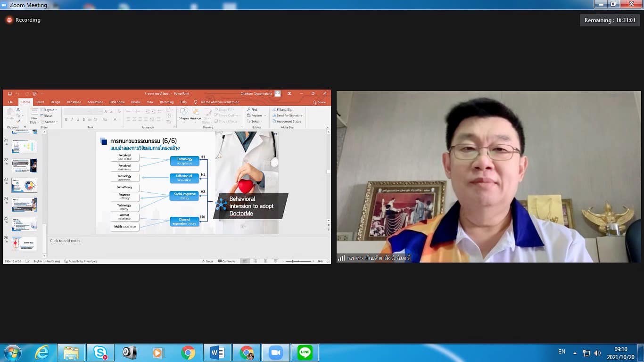644x362 pixels.
Task: Click Send for Signature
Action: pyautogui.click(x=289, y=115)
